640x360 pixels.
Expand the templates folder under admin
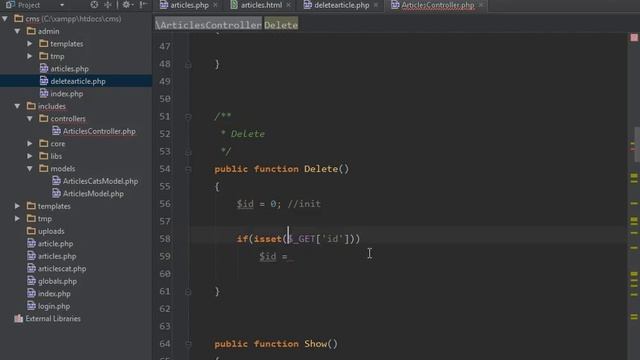pyautogui.click(x=30, y=43)
